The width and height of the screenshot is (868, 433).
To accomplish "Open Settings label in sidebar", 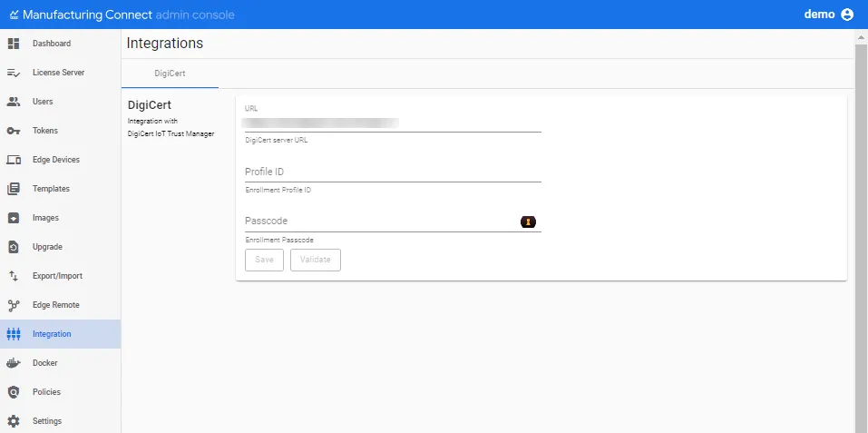I will (47, 421).
